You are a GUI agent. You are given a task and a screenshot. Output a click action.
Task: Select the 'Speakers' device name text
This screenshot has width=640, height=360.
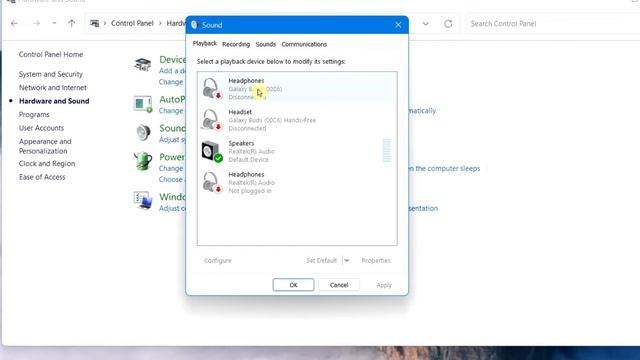tap(241, 143)
